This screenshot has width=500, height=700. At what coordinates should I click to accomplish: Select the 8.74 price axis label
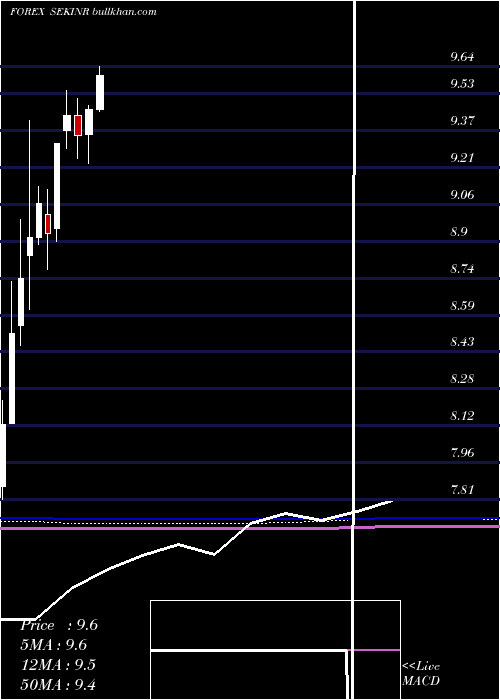pos(462,269)
